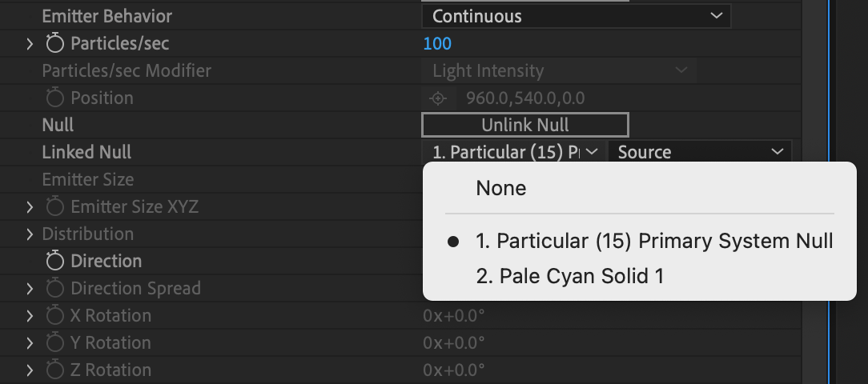Select Particular (15) Primary System Null option
The image size is (868, 384).
653,242
